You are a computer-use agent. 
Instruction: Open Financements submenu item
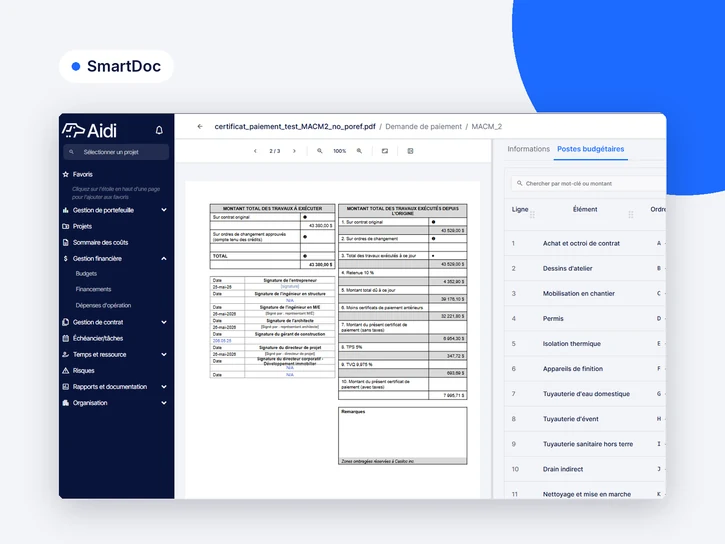tap(93, 289)
